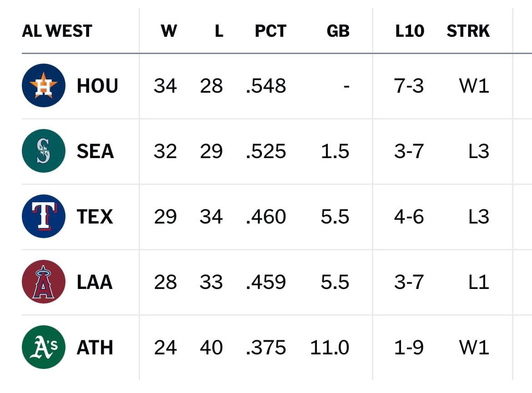Click the GB column header
The height and width of the screenshot is (393, 532).
pos(338,31)
